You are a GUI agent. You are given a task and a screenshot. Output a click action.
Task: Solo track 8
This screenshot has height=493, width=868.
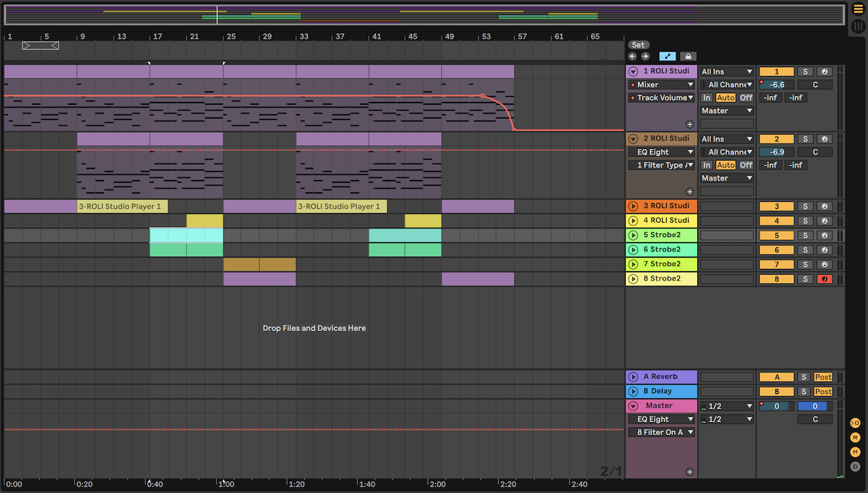point(805,279)
